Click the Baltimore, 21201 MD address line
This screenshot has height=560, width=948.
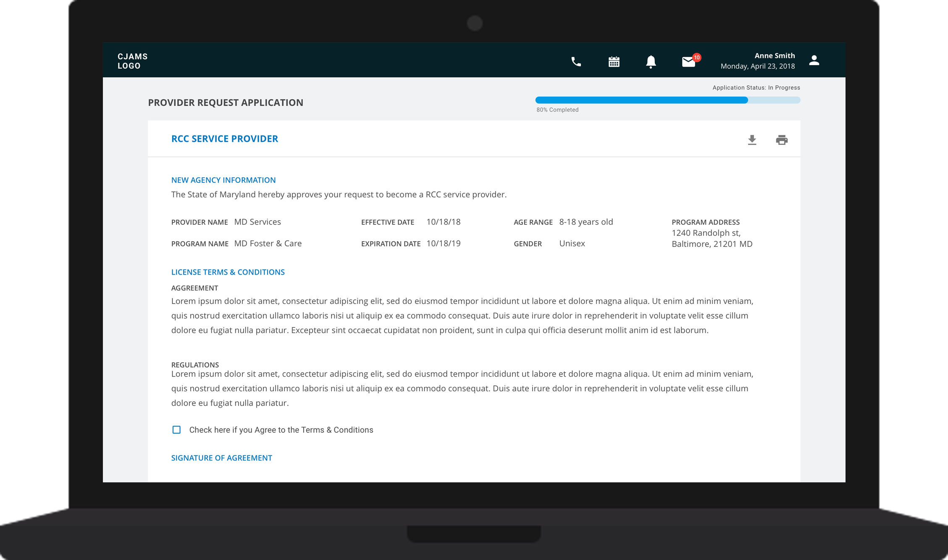coord(712,243)
